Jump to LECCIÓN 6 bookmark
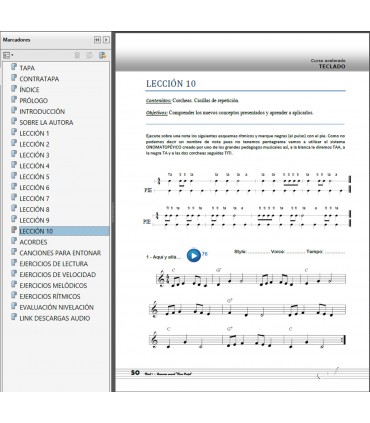This screenshot has width=370, height=423. [x=34, y=188]
